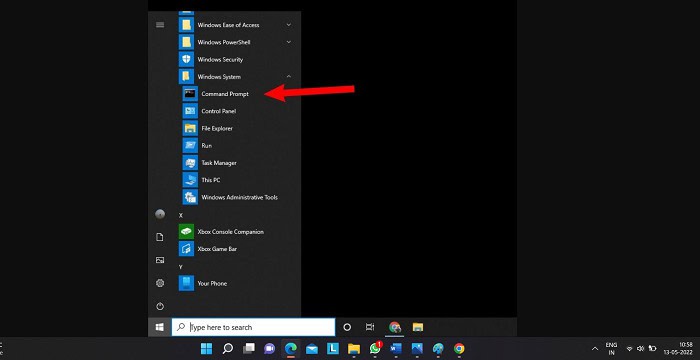This screenshot has height=360, width=700.
Task: Open battery status tray icon
Action: [x=652, y=348]
